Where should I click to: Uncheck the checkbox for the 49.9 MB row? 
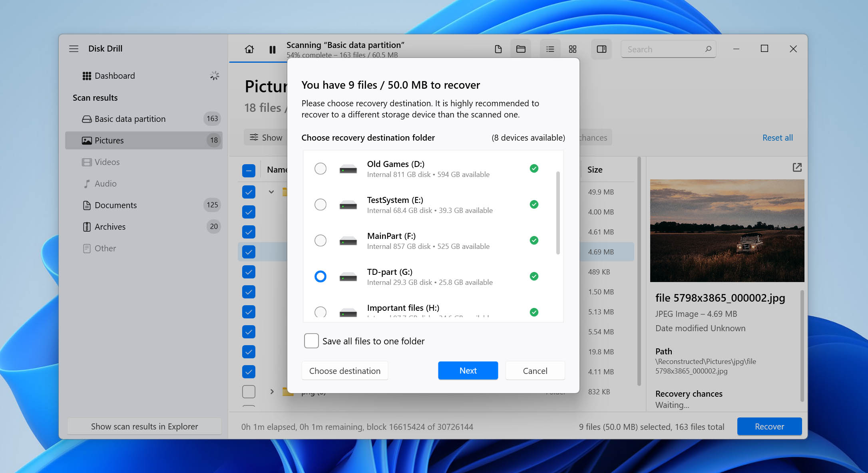[x=249, y=192]
